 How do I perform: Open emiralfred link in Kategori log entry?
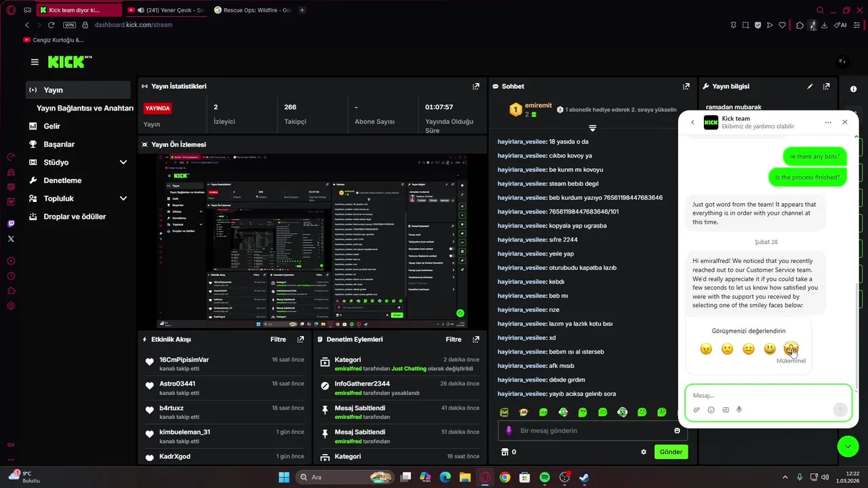point(348,369)
